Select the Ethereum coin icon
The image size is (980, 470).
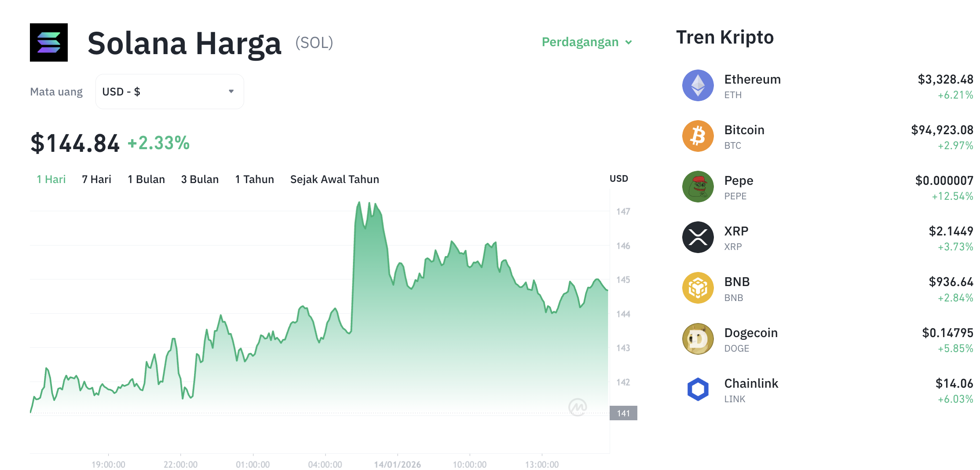pos(698,86)
